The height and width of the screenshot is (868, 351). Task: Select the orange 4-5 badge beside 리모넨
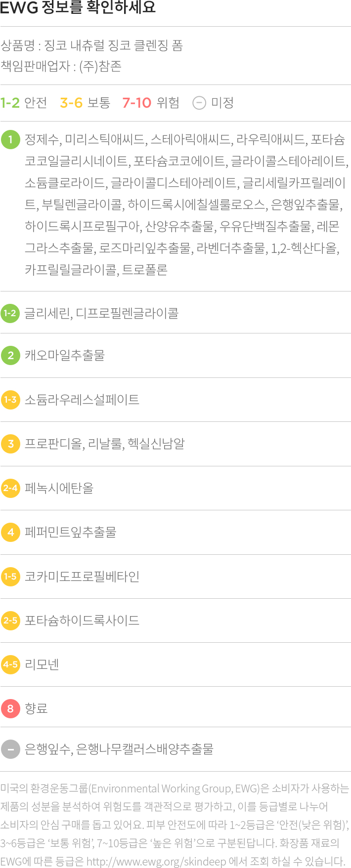(x=10, y=664)
